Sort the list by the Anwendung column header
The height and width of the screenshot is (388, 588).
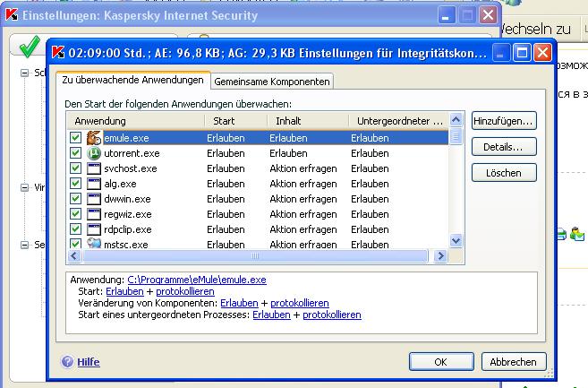pos(134,120)
